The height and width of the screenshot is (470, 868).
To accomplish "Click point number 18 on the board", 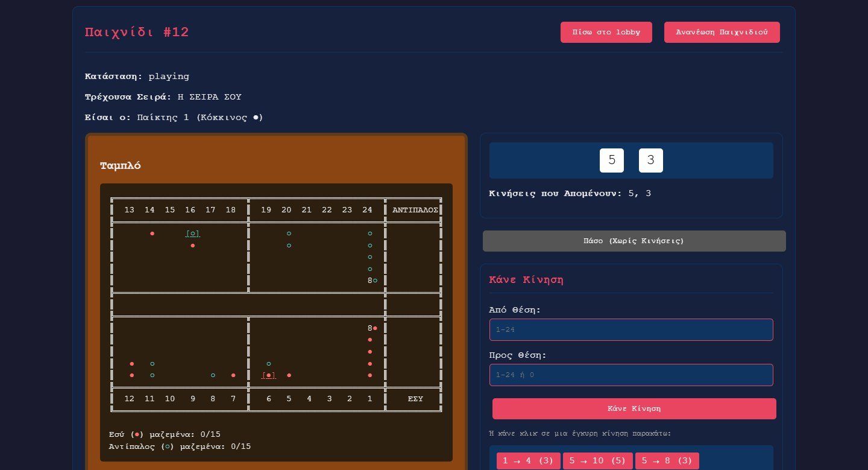I will pos(231,210).
